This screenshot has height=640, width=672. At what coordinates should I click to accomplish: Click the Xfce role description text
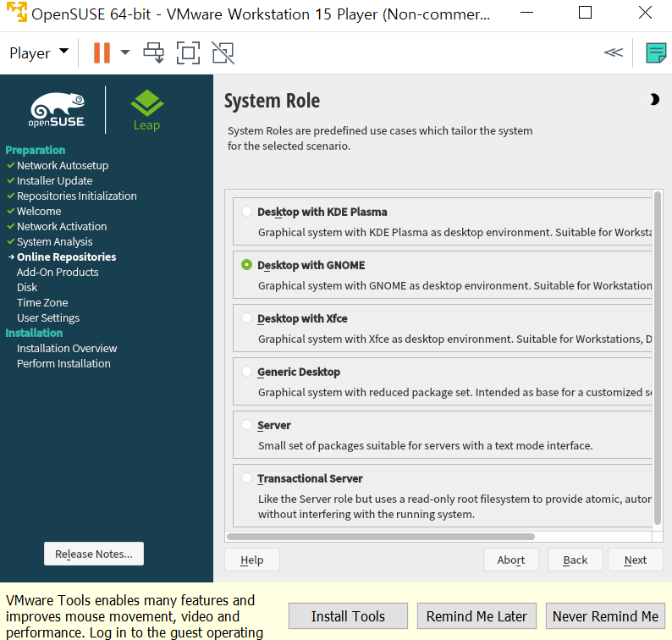coord(454,339)
